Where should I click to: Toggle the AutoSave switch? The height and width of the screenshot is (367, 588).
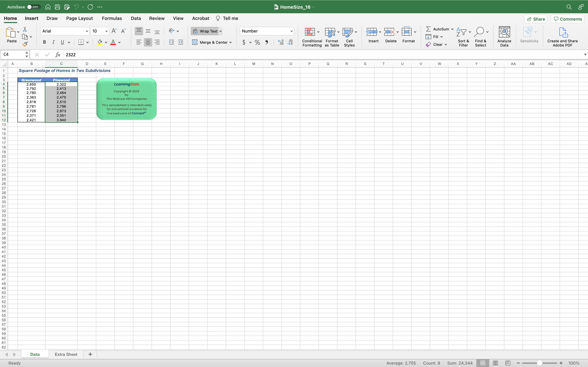point(33,7)
